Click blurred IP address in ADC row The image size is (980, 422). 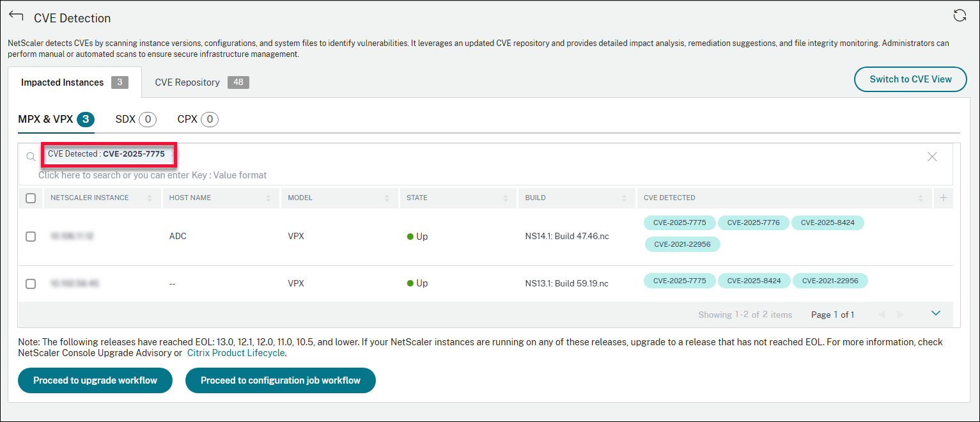click(x=72, y=237)
